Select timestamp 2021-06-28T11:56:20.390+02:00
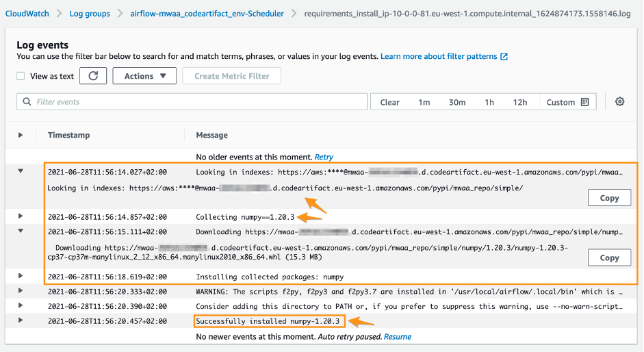644x352 pixels. 107,306
